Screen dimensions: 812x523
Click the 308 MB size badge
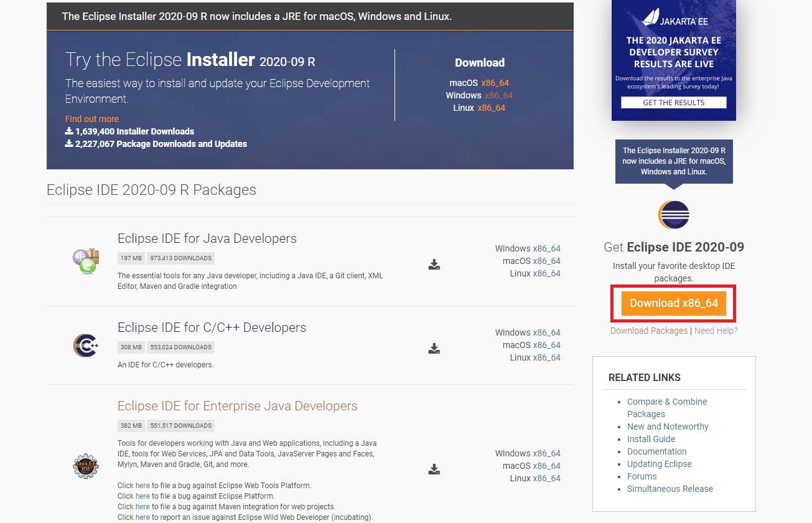[131, 347]
